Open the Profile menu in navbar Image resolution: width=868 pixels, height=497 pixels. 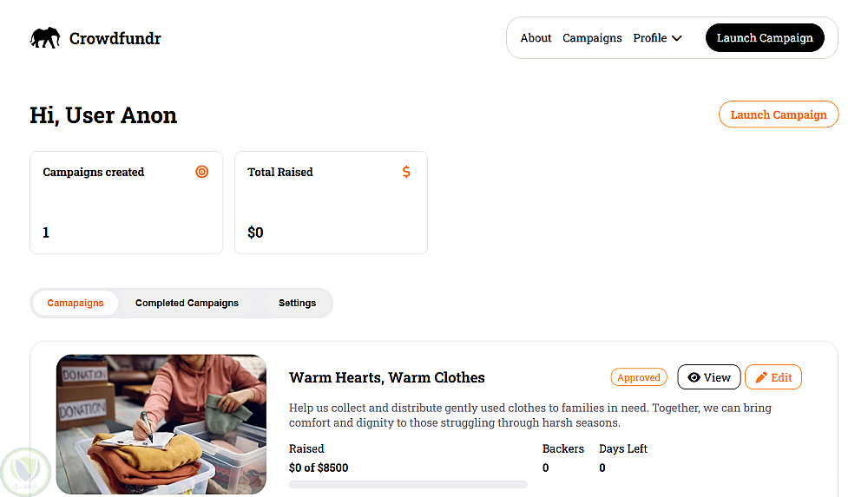[x=650, y=38]
